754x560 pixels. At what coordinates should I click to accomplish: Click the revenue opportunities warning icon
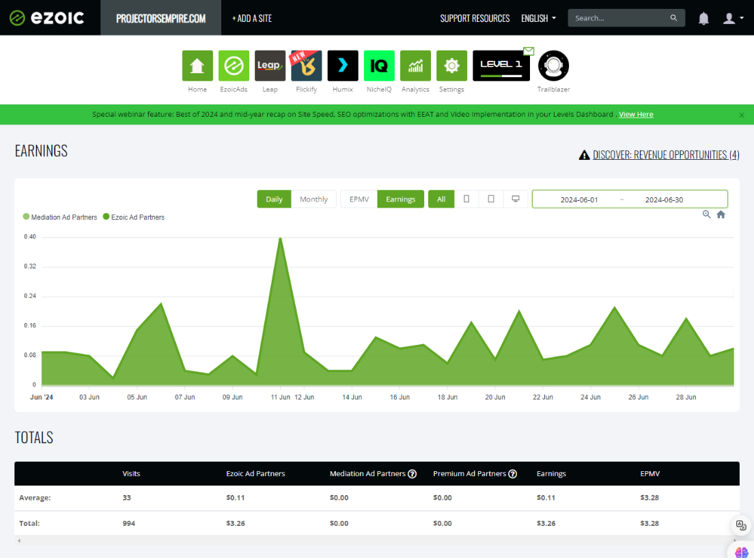[x=584, y=155]
